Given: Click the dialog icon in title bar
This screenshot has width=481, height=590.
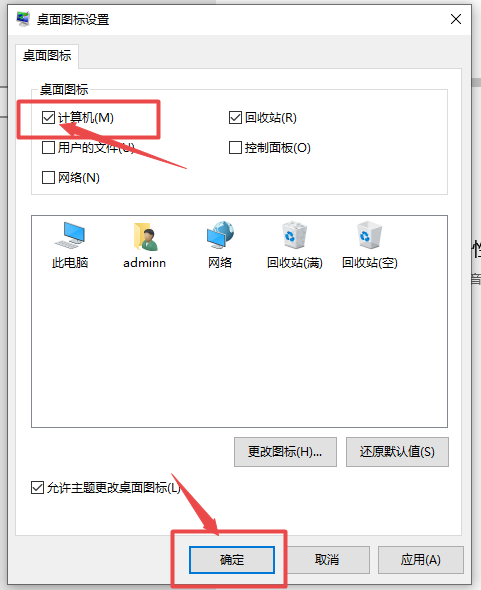Looking at the screenshot, I should click(23, 19).
